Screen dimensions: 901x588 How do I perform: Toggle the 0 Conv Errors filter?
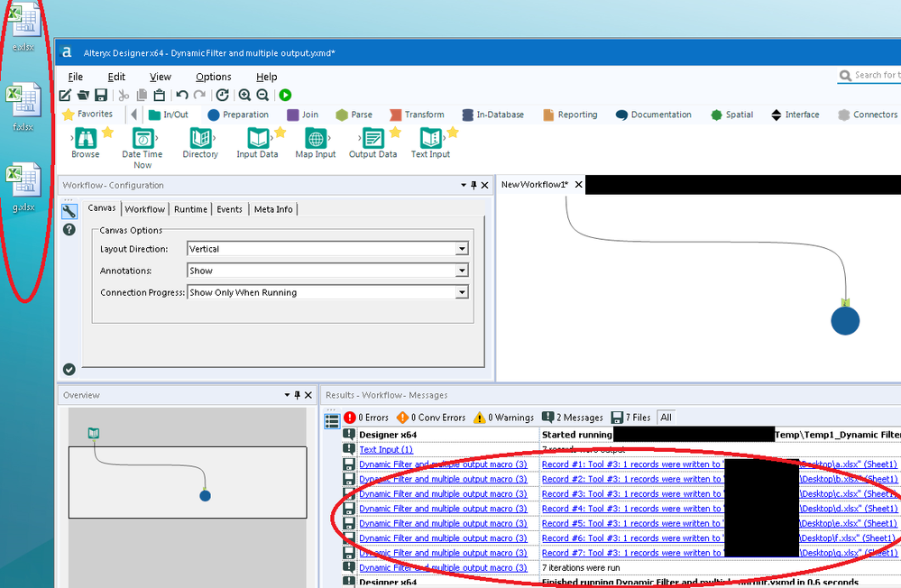click(431, 418)
